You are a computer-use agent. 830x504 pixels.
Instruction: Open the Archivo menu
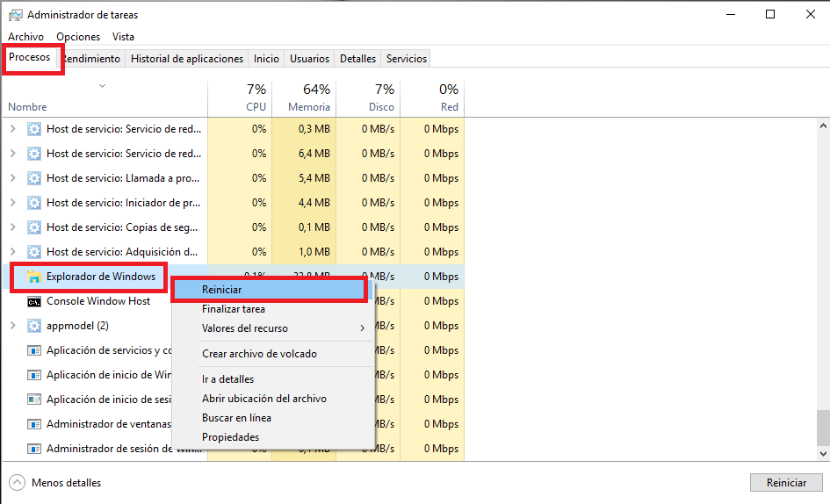pyautogui.click(x=26, y=37)
